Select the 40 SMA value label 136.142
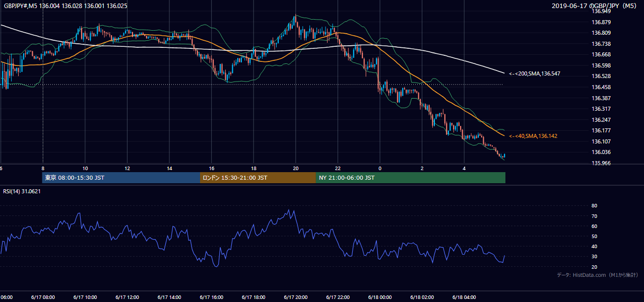The width and height of the screenshot is (644, 302). tap(533, 136)
